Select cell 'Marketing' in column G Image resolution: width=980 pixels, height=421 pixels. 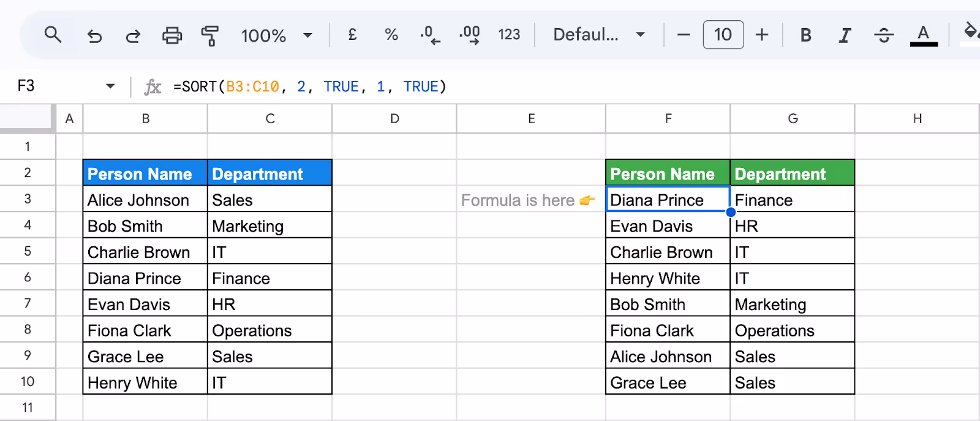coord(793,303)
